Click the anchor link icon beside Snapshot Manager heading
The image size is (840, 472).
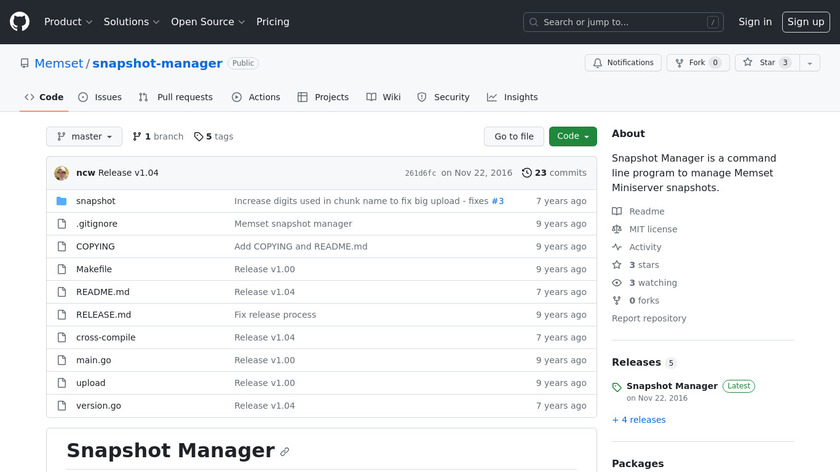click(284, 452)
